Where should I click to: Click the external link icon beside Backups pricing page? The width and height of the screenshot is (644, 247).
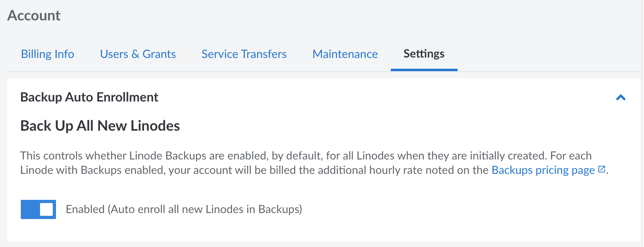click(x=601, y=169)
